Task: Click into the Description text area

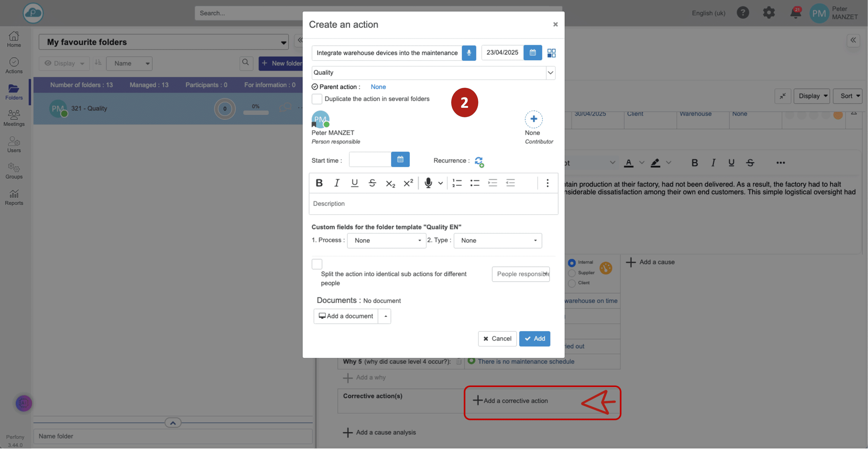Action: [433, 204]
